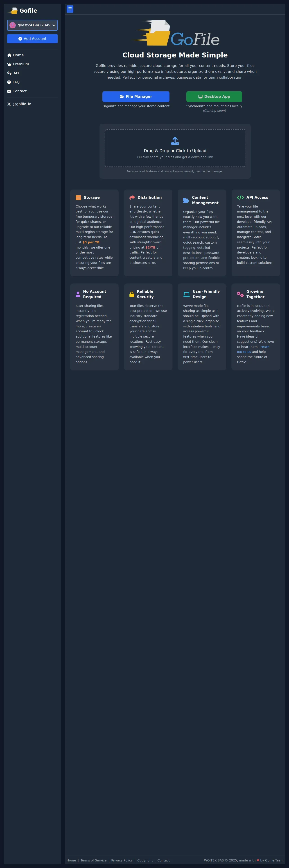Click the upload arrow icon in the drop zone

coord(175,141)
